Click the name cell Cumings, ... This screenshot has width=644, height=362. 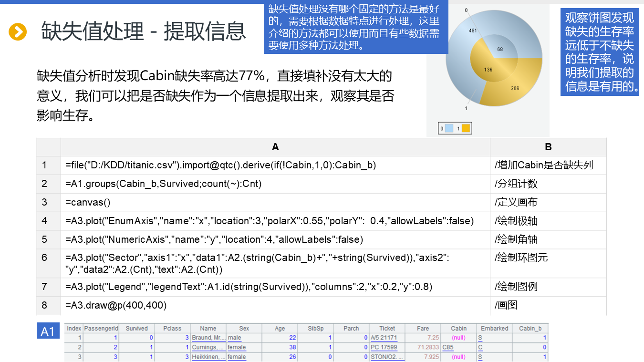[208, 347]
